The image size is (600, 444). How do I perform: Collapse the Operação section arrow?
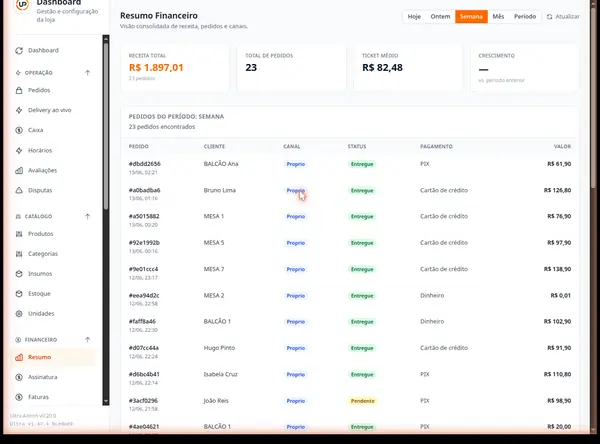[88, 73]
